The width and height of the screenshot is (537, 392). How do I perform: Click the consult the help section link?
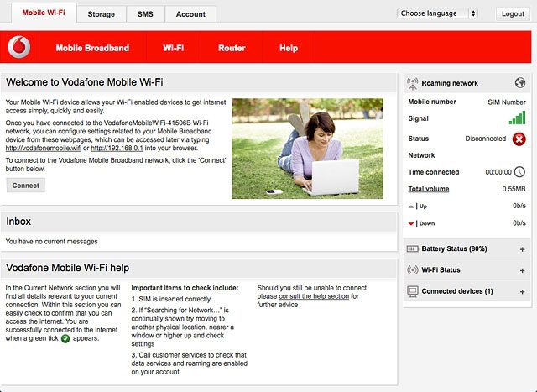[x=314, y=296]
